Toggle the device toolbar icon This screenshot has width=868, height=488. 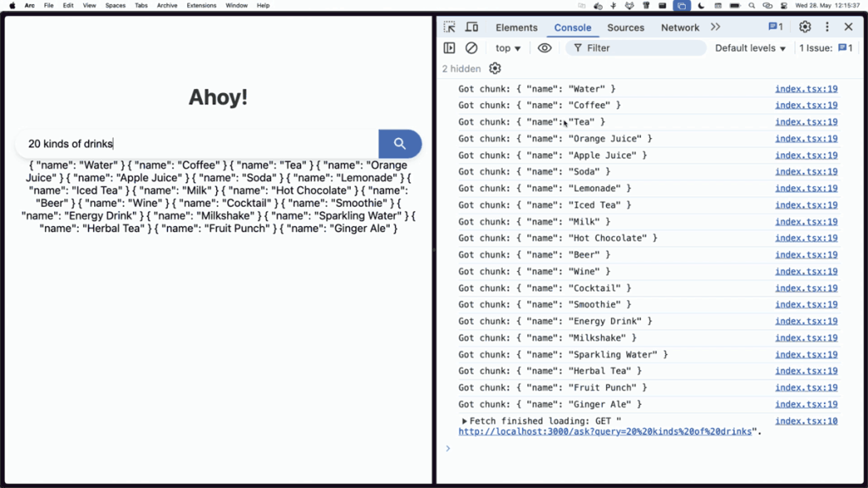click(x=471, y=27)
